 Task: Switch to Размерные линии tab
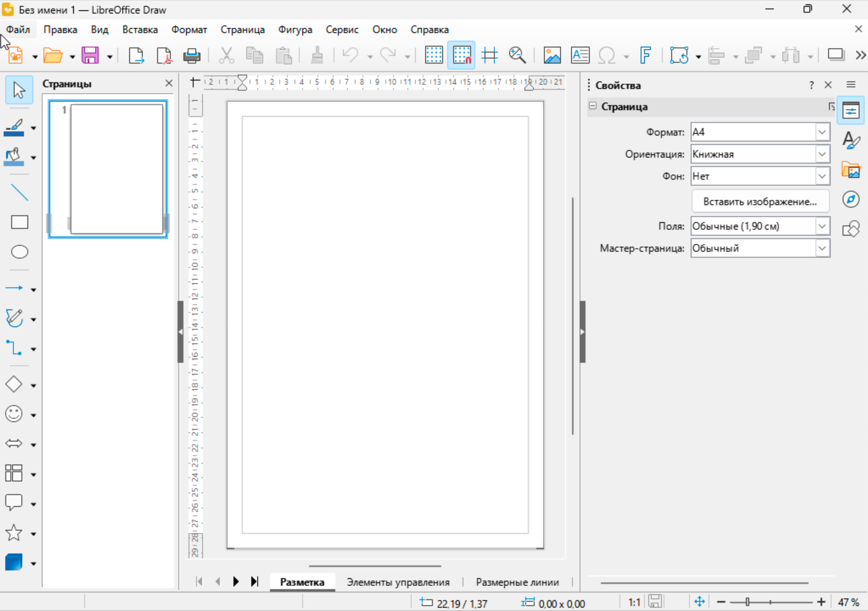[517, 582]
